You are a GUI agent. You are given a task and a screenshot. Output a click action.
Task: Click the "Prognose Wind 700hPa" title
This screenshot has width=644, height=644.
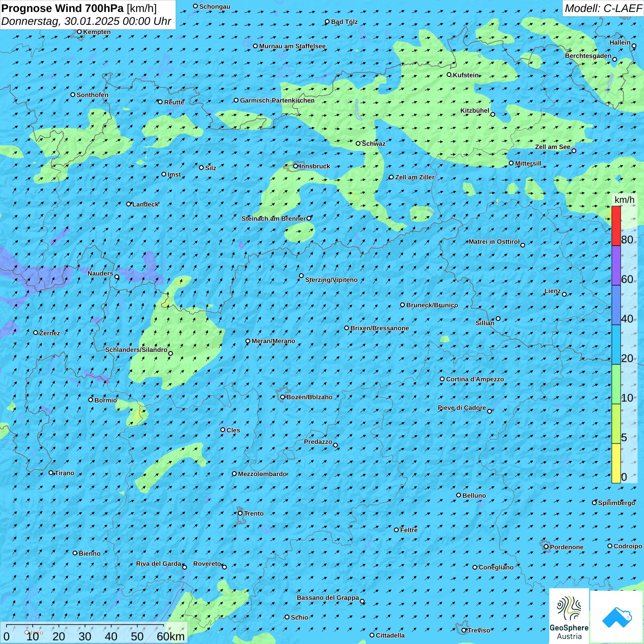(x=63, y=8)
